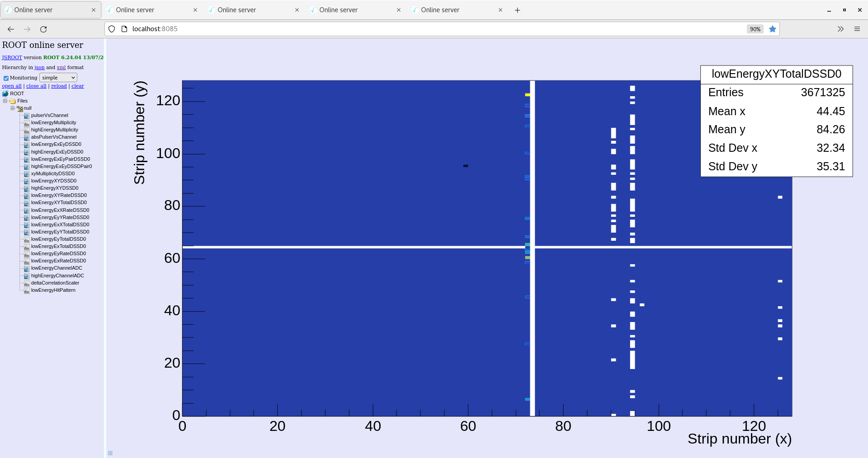The image size is (868, 458).
Task: Click the 2D histogram icon for lowEnergyExEyDSSD0
Action: [x=27, y=145]
